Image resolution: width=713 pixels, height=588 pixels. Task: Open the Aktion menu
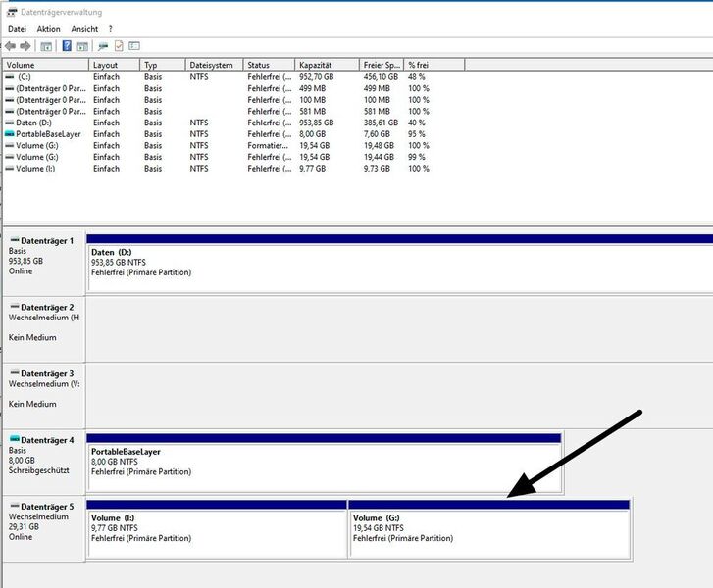tap(48, 29)
